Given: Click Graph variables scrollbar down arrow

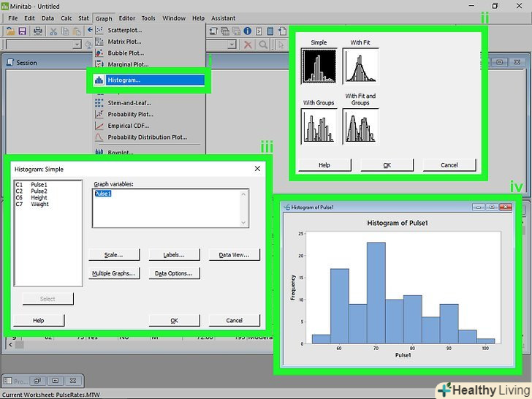Looking at the screenshot, I should (x=243, y=223).
